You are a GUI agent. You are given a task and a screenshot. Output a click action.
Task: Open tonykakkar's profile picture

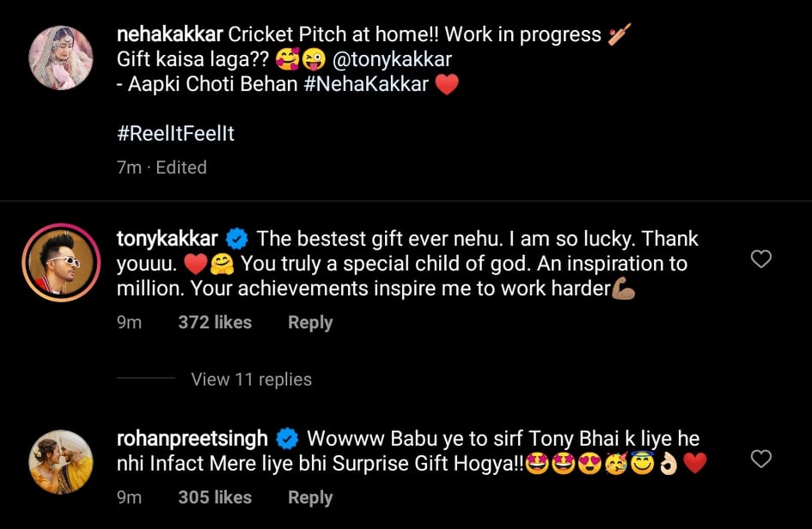tap(61, 262)
